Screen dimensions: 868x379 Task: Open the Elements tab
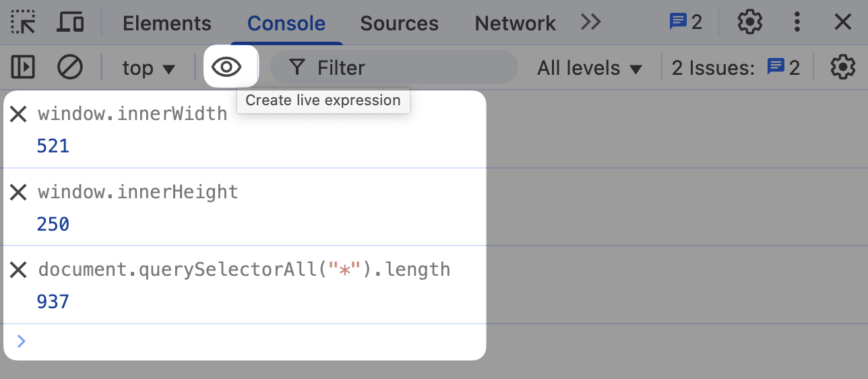pos(167,23)
